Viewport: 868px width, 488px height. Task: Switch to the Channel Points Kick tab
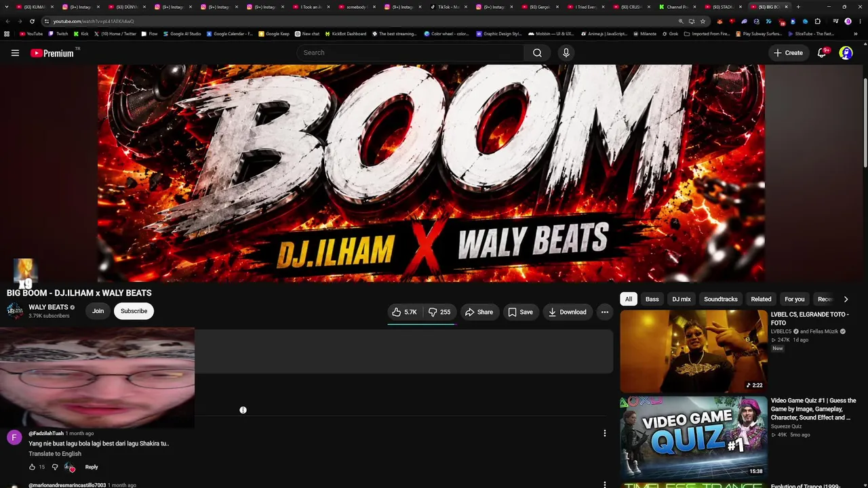tap(676, 7)
